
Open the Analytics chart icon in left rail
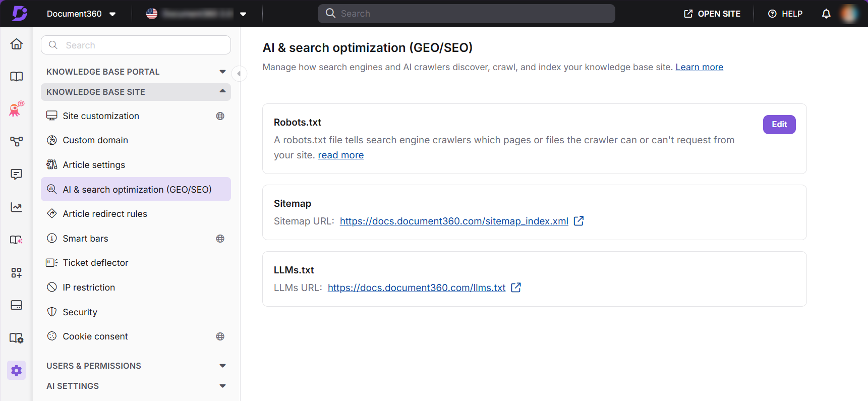click(x=17, y=207)
